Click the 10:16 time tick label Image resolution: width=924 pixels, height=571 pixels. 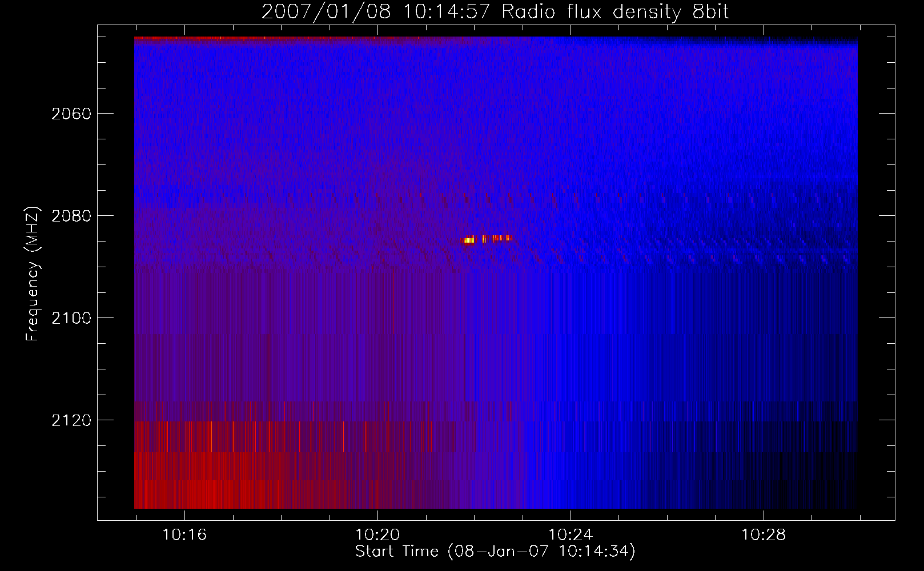184,534
